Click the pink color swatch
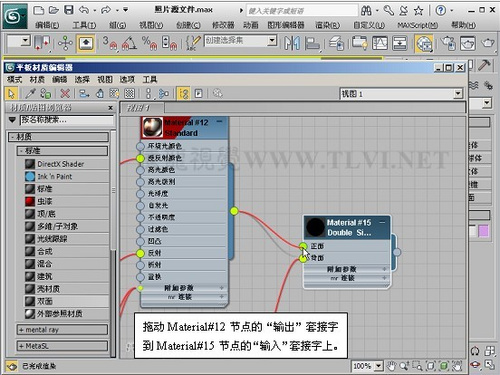Screen dimensions: 500x375 tap(484, 231)
